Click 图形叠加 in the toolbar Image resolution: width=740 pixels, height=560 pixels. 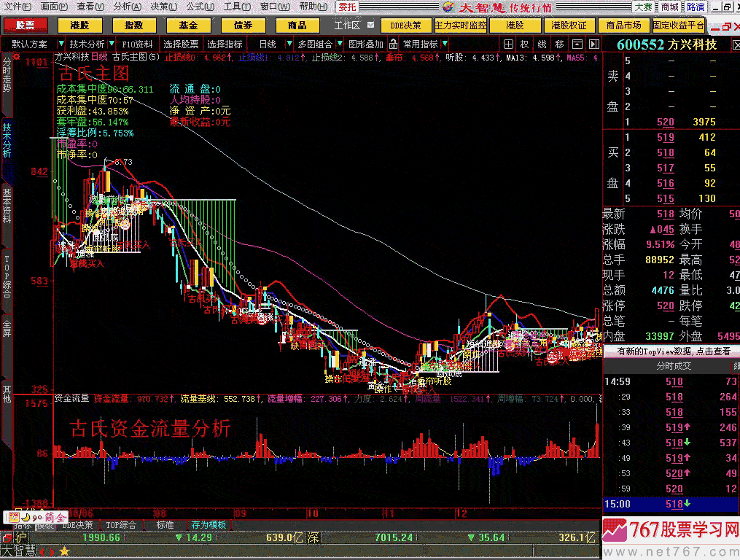coord(366,44)
